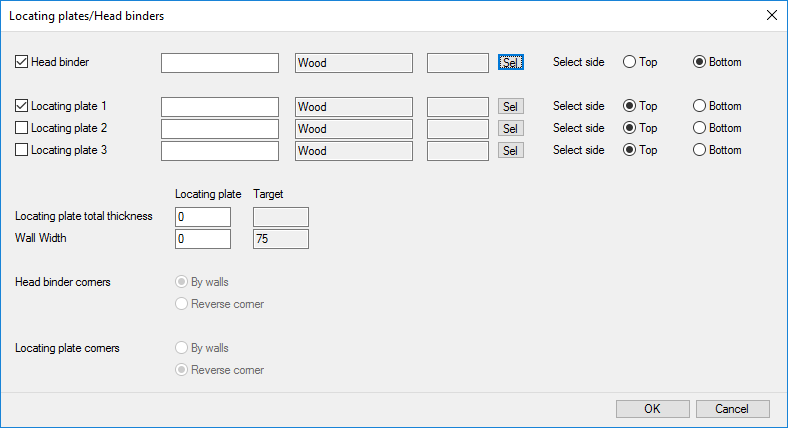Click Head binder name input field
Screen dimensions: 788x428
point(219,63)
